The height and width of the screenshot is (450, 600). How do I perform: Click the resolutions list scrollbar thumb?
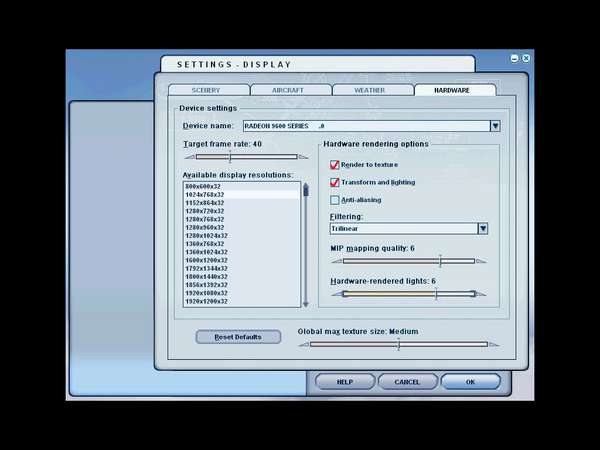point(305,190)
